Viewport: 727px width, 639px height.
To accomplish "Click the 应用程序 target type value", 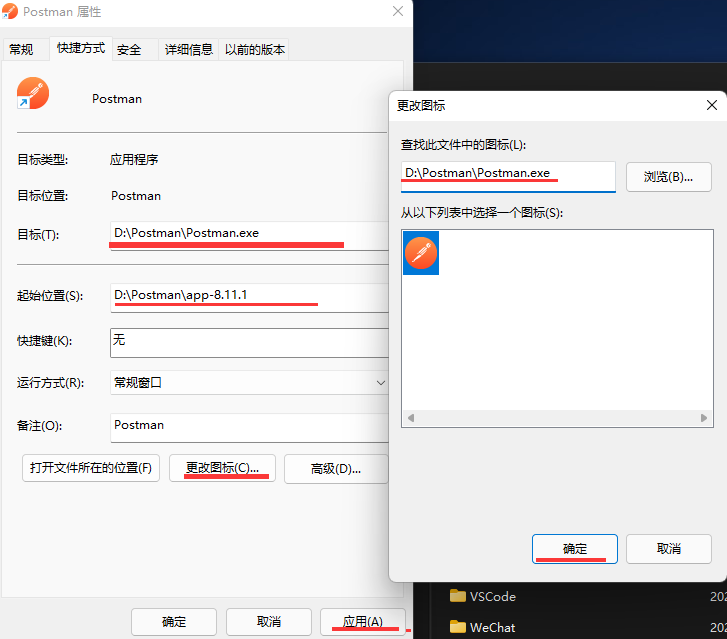I will [x=134, y=160].
